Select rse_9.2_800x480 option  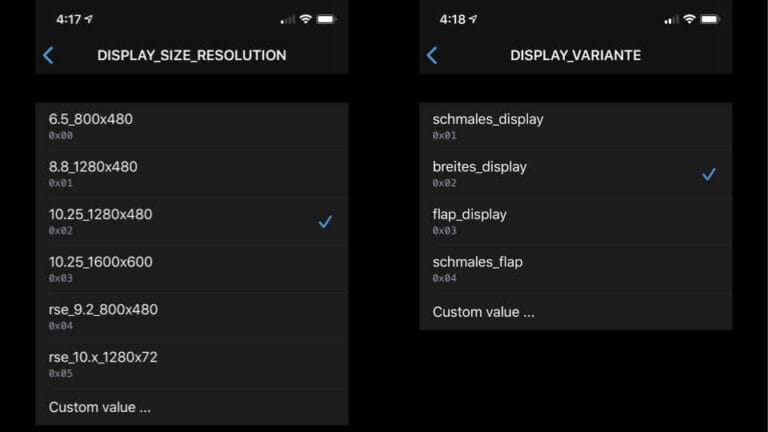tap(190, 317)
